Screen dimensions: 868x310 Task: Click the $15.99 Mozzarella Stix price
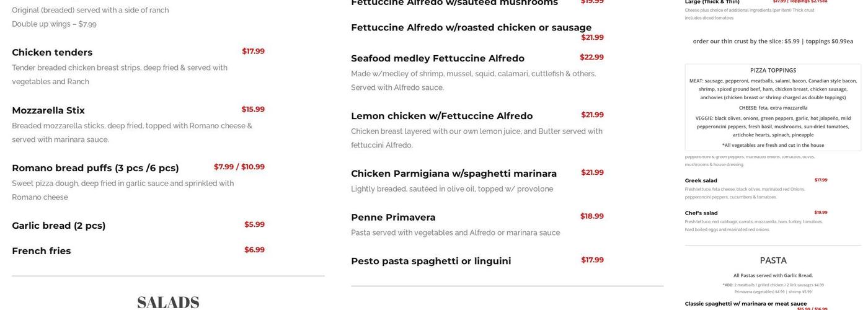253,109
